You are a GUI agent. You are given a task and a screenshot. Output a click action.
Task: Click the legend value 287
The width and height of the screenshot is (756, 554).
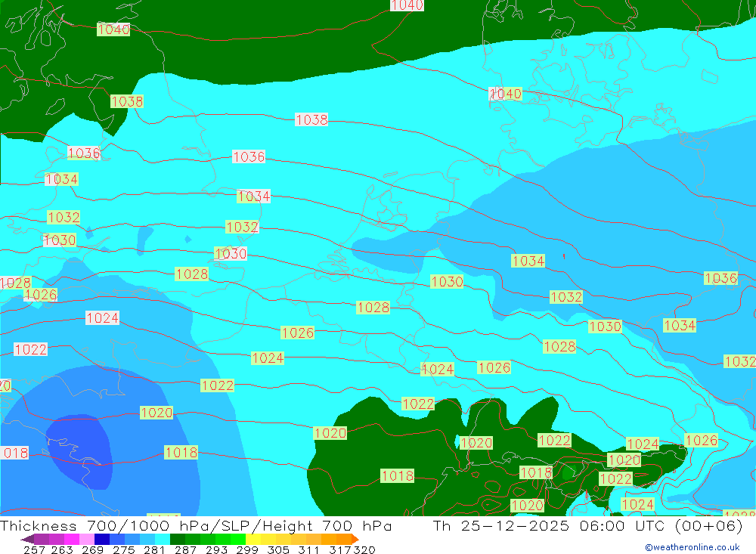pyautogui.click(x=185, y=549)
